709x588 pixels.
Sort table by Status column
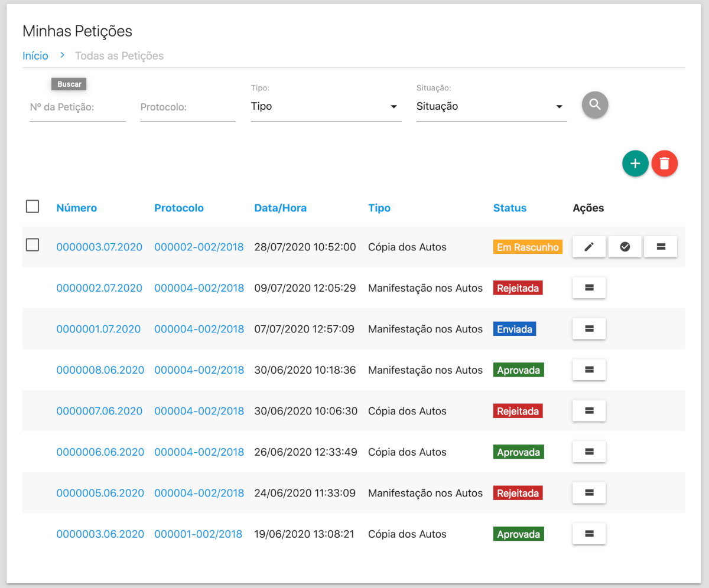[x=510, y=208]
